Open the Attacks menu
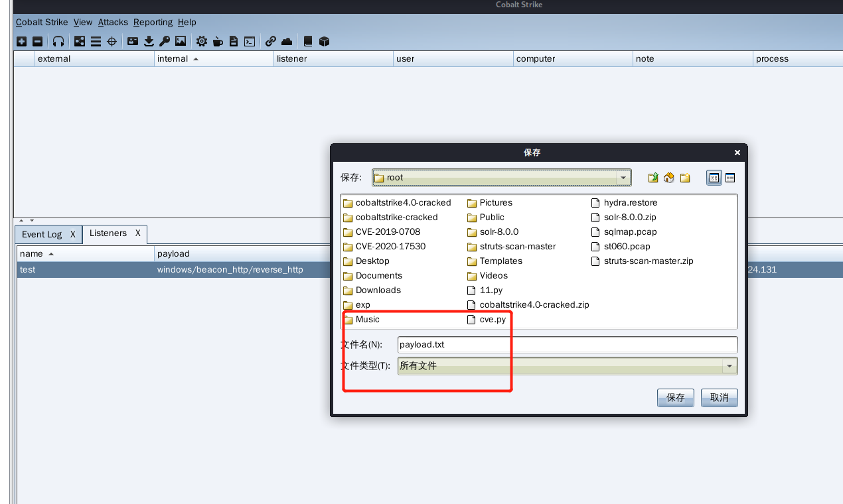 coord(113,22)
